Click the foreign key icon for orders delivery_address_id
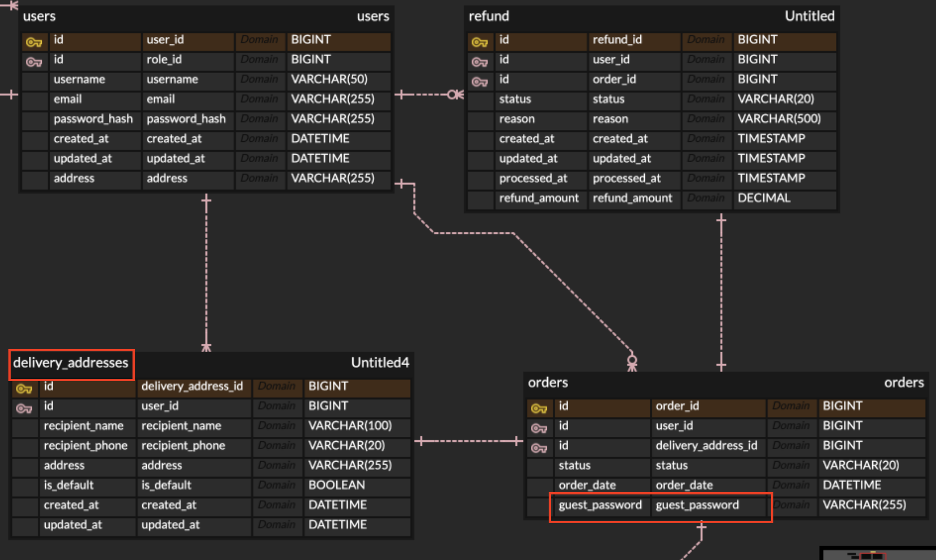936x560 pixels. [539, 448]
